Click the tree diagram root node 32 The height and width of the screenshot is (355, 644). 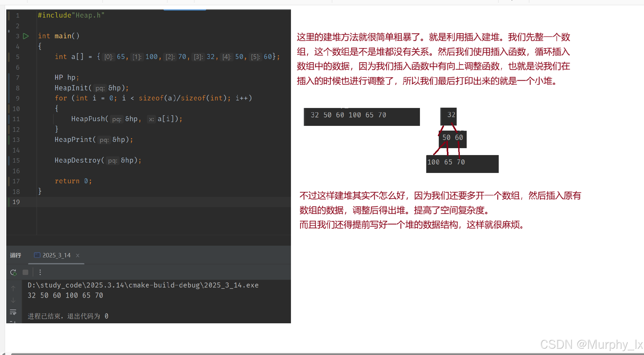click(x=449, y=116)
